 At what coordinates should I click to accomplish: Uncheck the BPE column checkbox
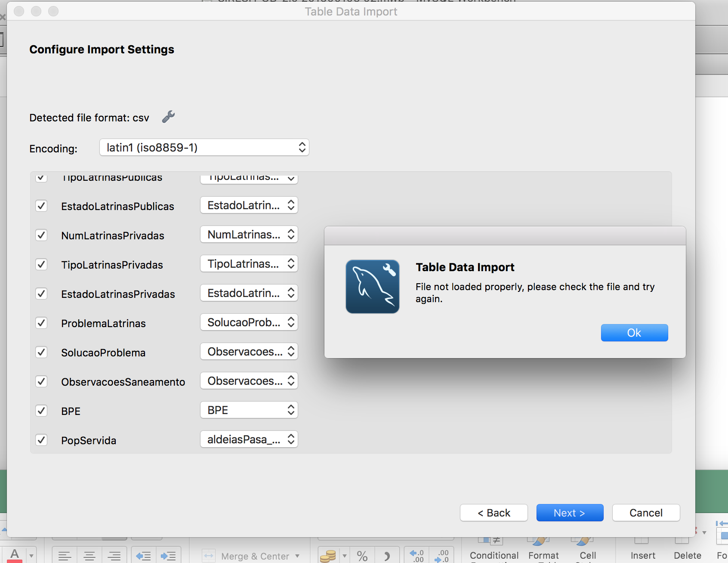coord(41,411)
